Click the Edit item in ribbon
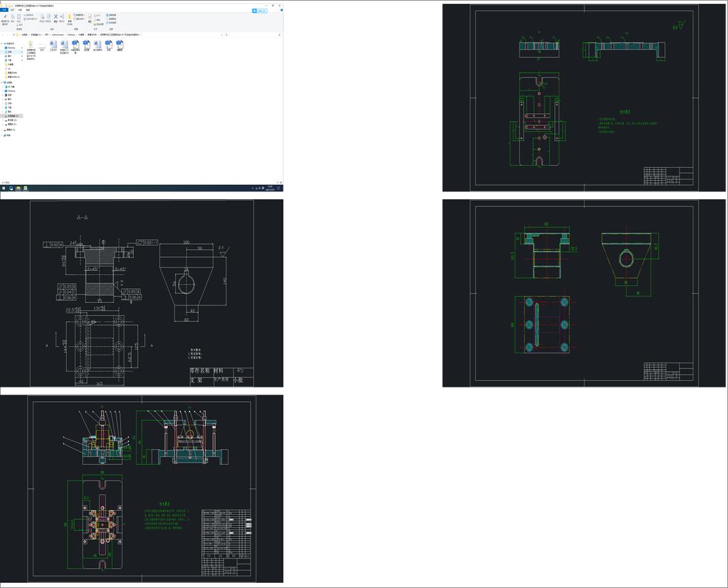 click(97, 20)
